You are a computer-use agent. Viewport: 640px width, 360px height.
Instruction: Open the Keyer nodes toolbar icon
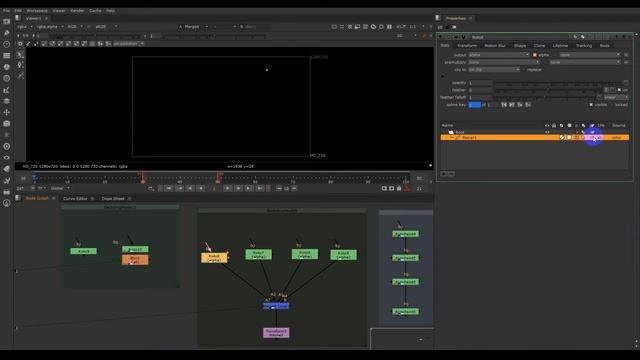(x=7, y=90)
